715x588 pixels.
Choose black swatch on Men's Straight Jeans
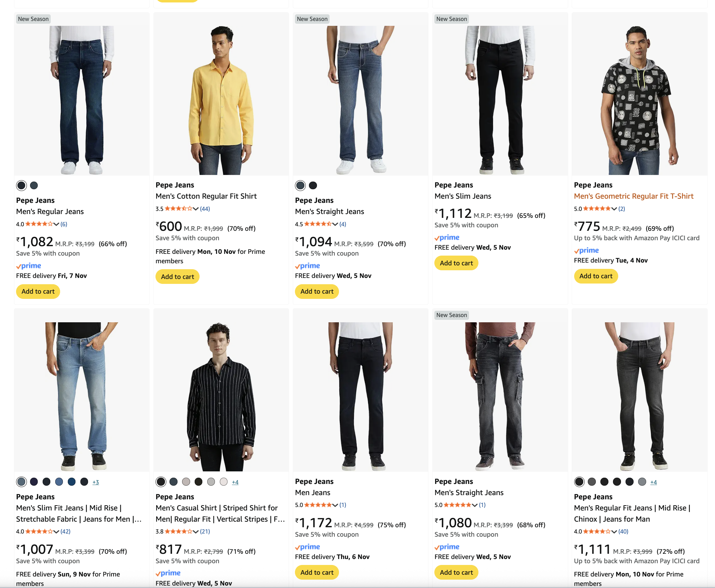[x=313, y=185]
